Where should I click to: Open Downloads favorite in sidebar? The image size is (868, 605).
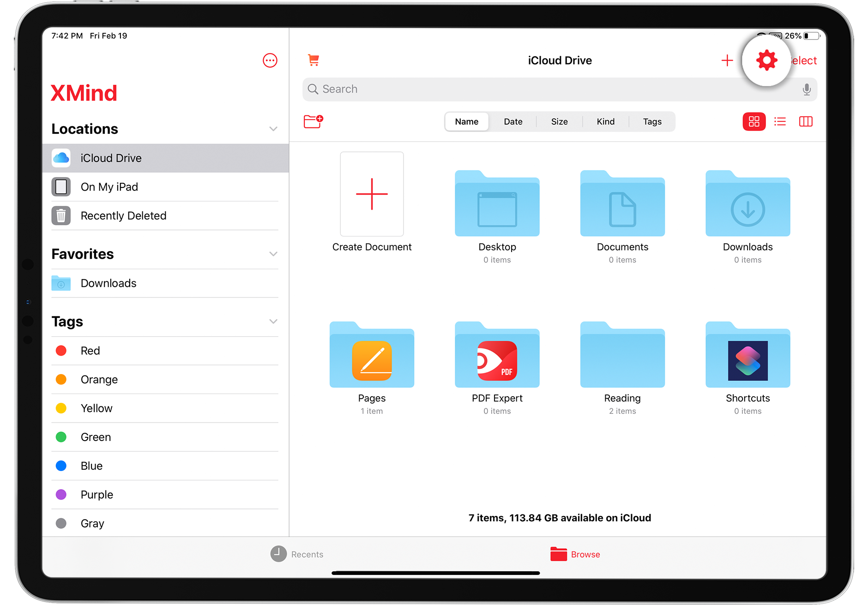point(165,283)
